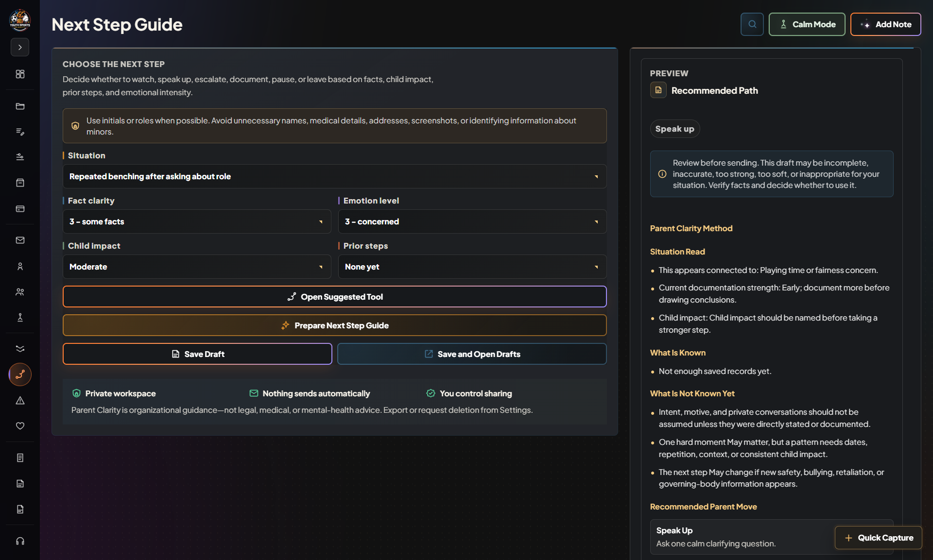Click the Recommended Parent Move heading
The width and height of the screenshot is (933, 560).
tap(703, 507)
